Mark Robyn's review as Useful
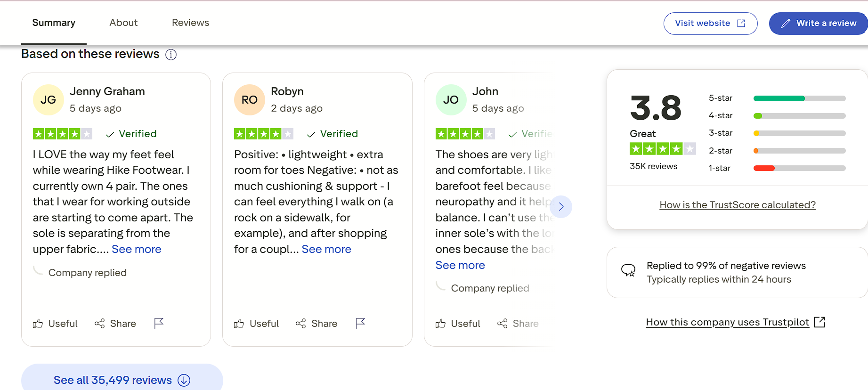 pyautogui.click(x=257, y=324)
